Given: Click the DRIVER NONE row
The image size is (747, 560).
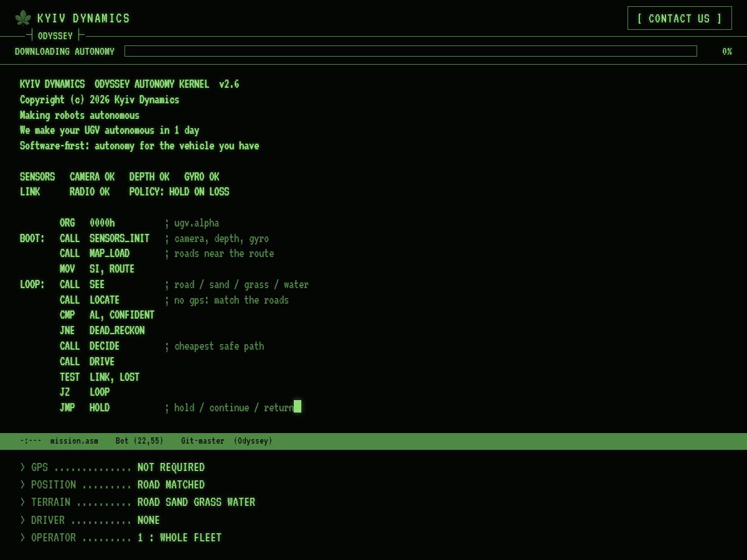Looking at the screenshot, I should (x=90, y=520).
